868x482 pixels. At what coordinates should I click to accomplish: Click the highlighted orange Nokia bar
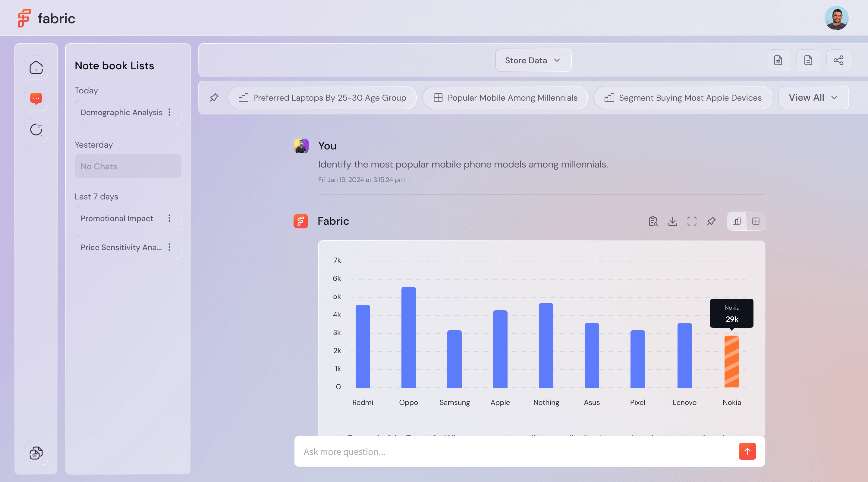[731, 362]
